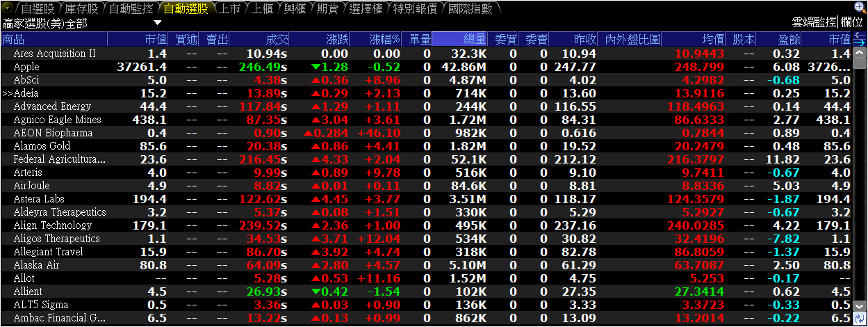Switch to the 選擇權 tab
Image resolution: width=868 pixels, height=327 pixels.
[366, 9]
